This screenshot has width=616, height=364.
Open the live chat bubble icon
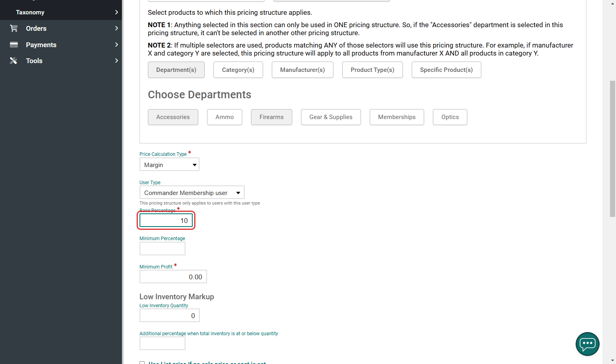click(x=587, y=344)
